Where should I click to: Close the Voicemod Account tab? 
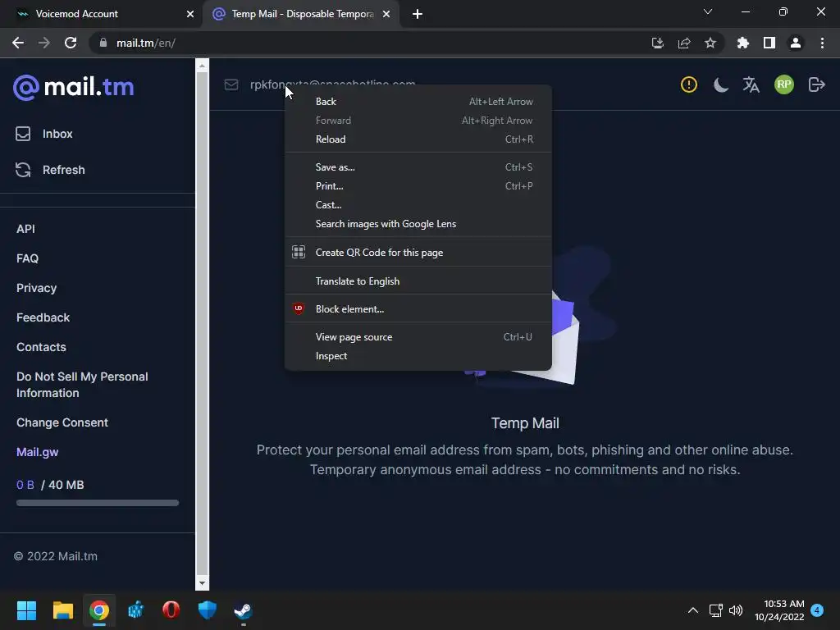click(x=190, y=14)
